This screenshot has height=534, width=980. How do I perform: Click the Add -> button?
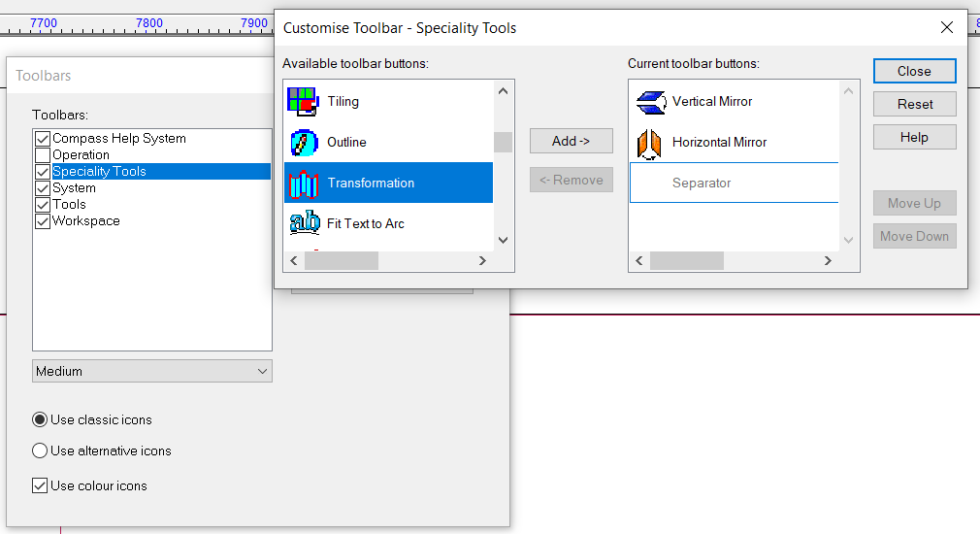click(x=572, y=141)
